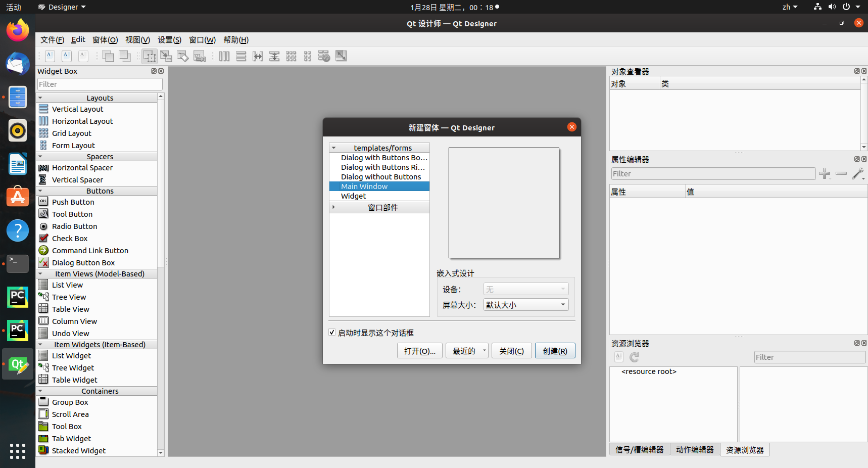The image size is (868, 468).
Task: Open the 文件(F) menu
Action: 52,40
